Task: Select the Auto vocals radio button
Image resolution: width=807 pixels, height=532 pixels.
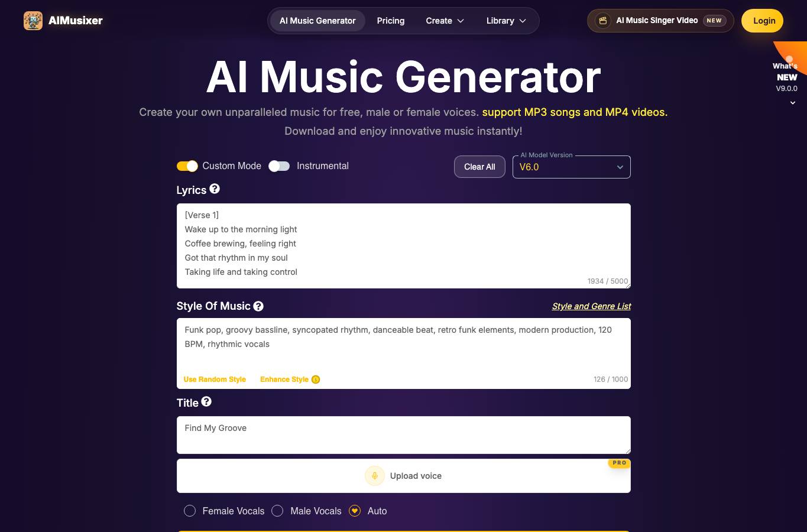Action: (355, 511)
